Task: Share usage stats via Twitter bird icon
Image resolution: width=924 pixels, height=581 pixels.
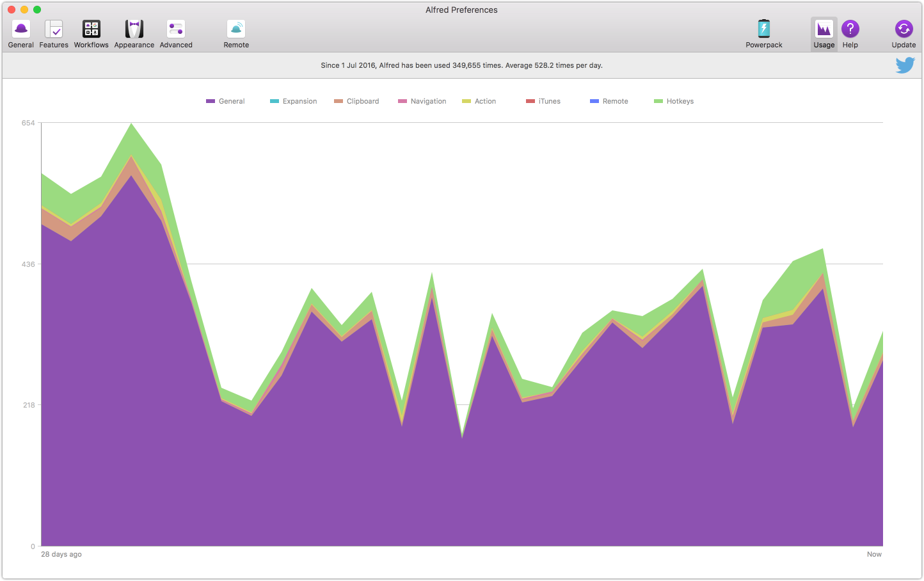Action: (x=905, y=65)
